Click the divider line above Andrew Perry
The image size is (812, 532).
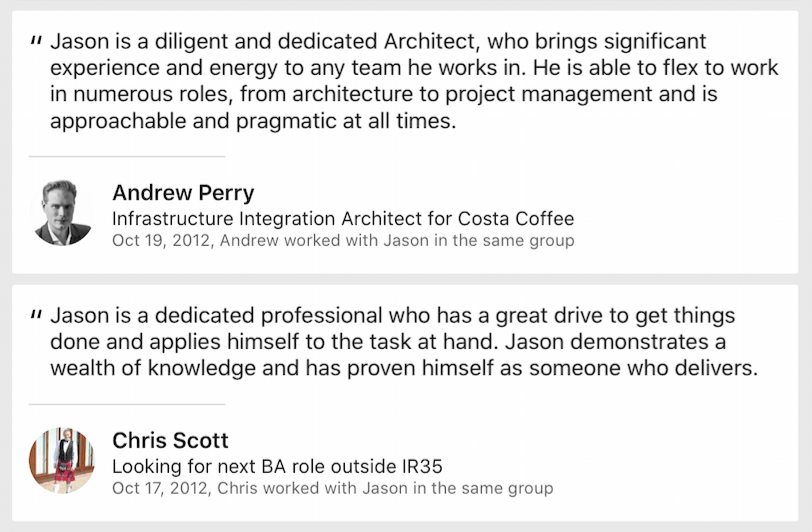point(127,157)
